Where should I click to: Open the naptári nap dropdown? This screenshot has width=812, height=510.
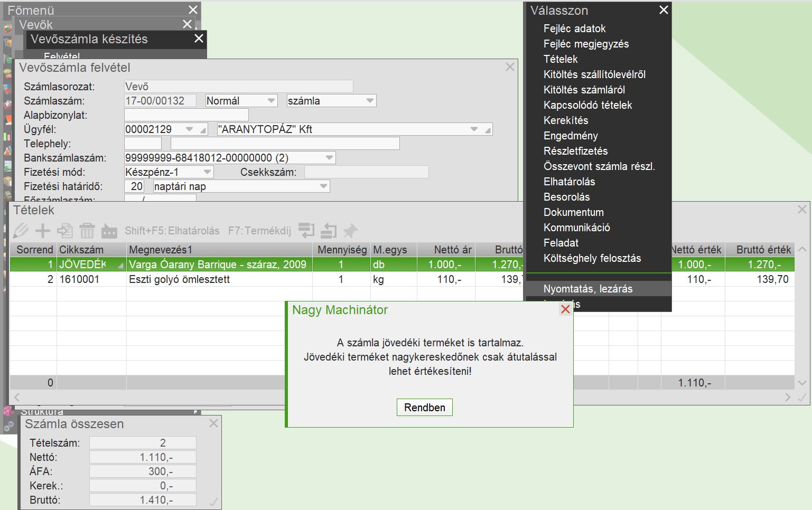point(324,186)
